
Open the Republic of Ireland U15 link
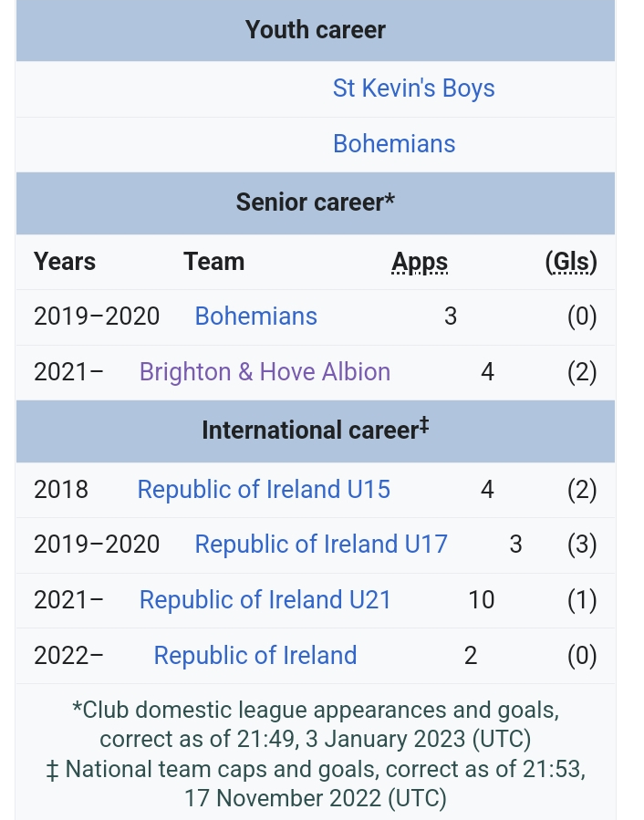pos(264,490)
